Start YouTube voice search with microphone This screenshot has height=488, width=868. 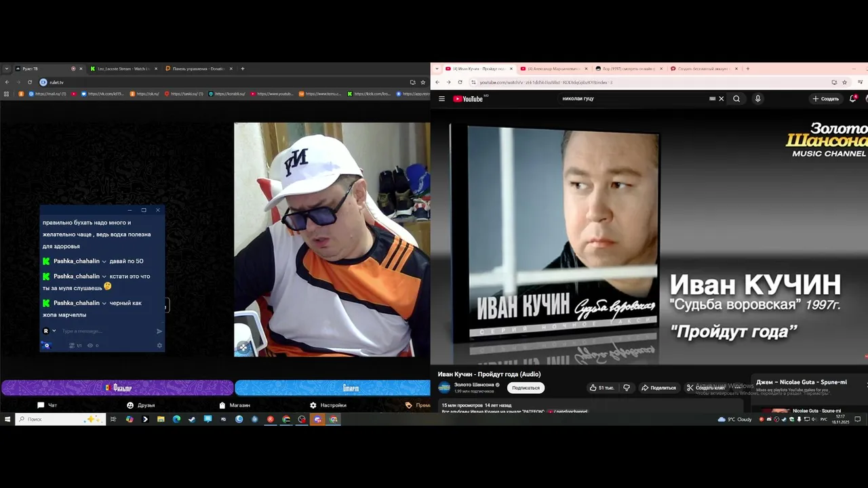pyautogui.click(x=757, y=99)
